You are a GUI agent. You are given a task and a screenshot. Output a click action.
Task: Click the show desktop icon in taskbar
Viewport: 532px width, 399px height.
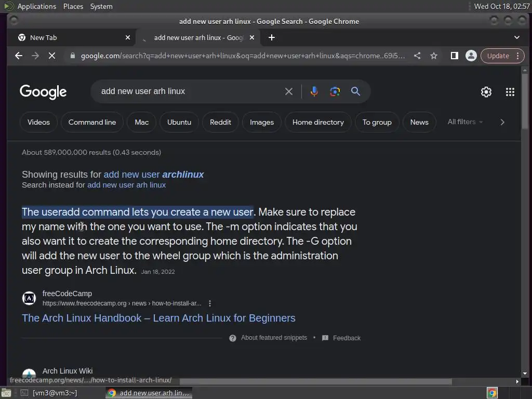coord(6,393)
